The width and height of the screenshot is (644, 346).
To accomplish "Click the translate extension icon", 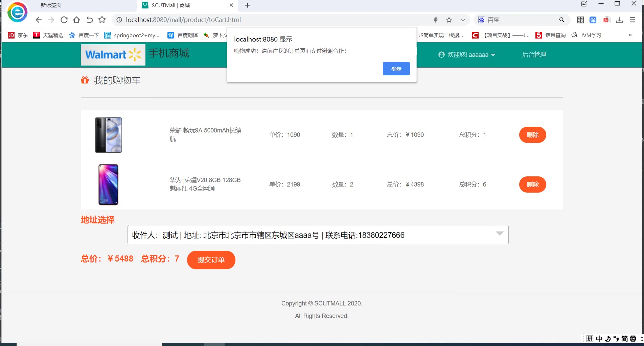I will [593, 20].
